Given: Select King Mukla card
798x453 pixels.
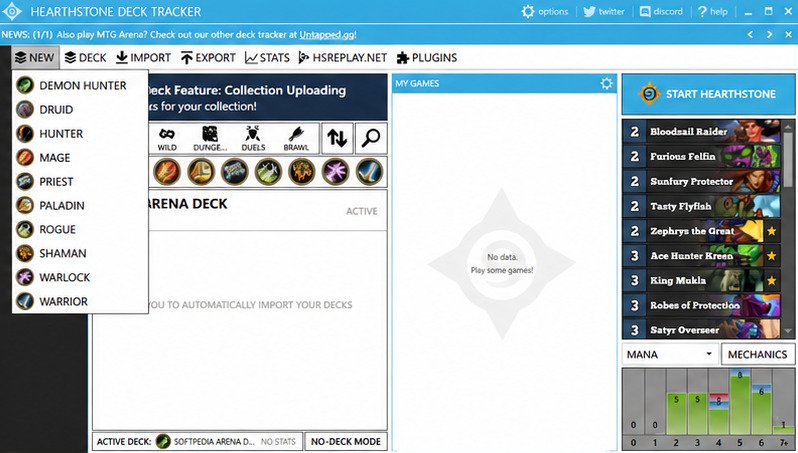Looking at the screenshot, I should tap(702, 280).
